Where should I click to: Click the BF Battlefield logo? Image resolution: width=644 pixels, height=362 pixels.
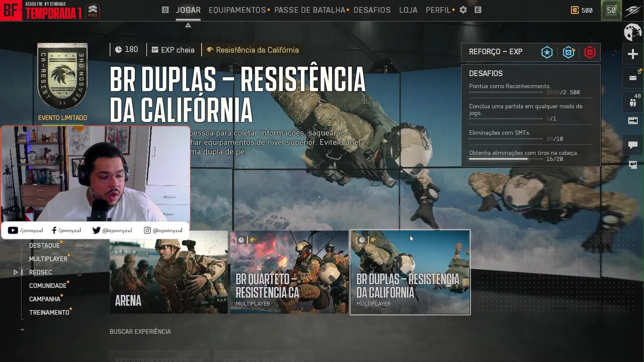11,10
